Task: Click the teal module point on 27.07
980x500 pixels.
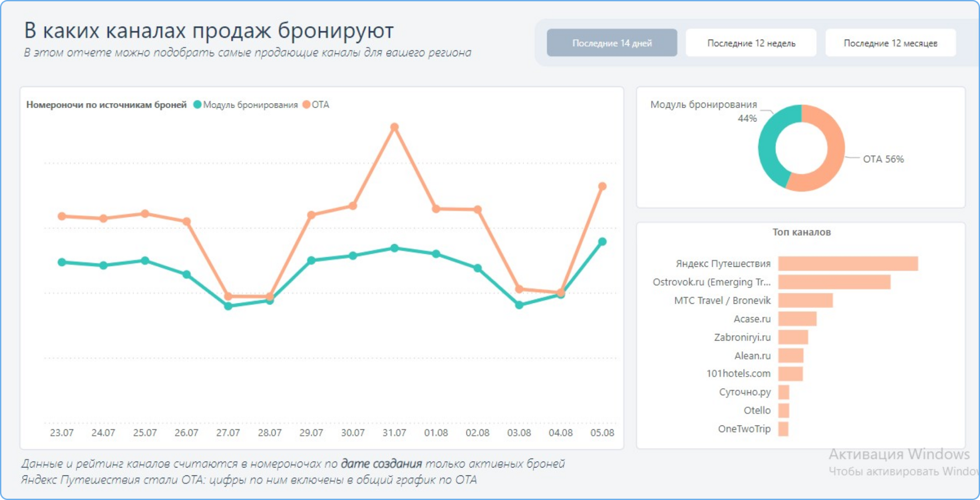Action: click(228, 306)
